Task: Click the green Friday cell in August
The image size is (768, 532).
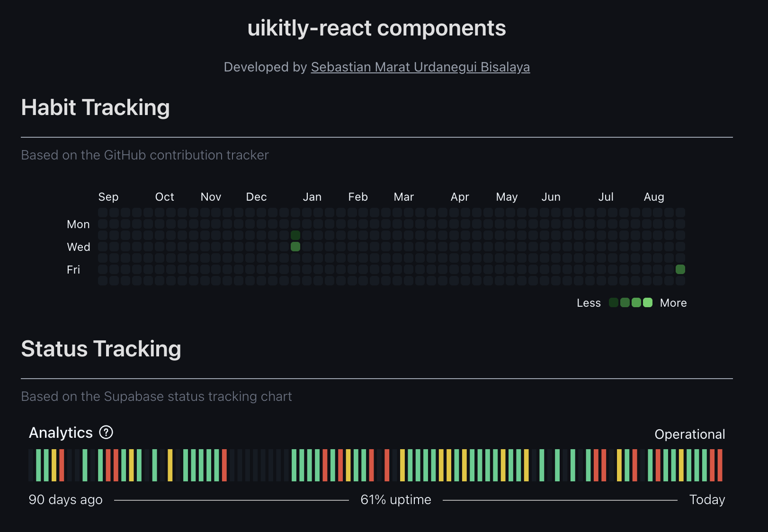Action: (x=680, y=269)
